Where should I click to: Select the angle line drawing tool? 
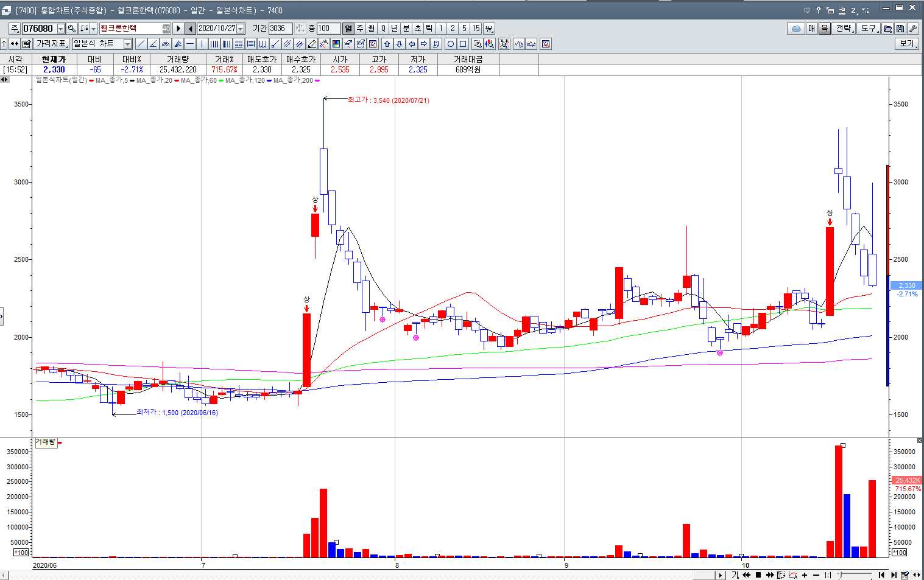(153, 44)
